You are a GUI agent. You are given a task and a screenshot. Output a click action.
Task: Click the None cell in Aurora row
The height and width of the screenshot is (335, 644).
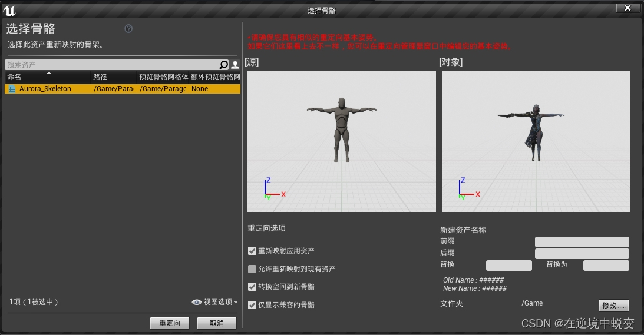pyautogui.click(x=200, y=89)
